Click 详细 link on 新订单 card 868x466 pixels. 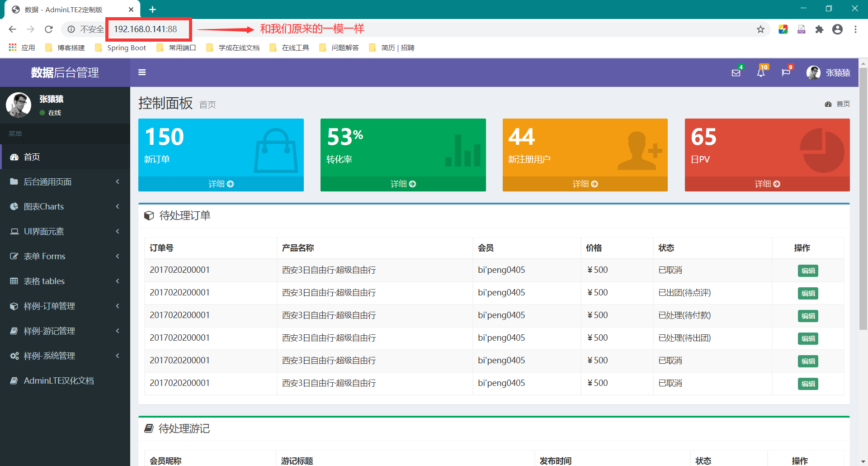(x=221, y=184)
